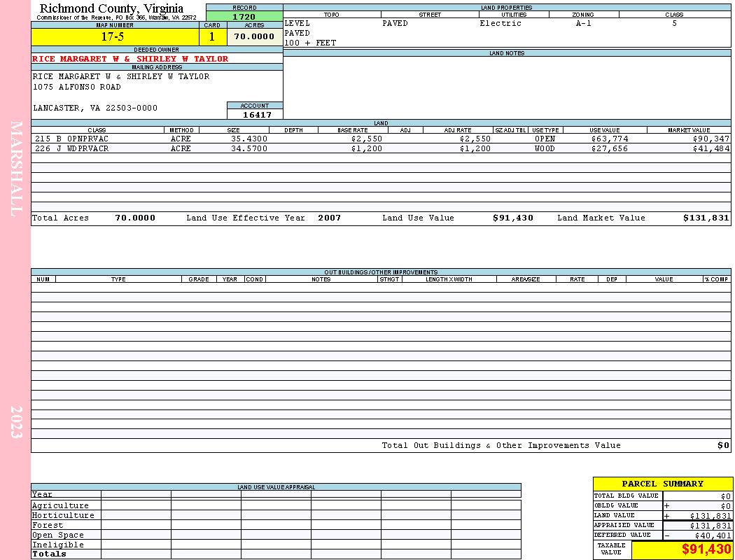Image resolution: width=735 pixels, height=560 pixels.
Task: Click Richmond County, Virginia heading
Action: 111,8
